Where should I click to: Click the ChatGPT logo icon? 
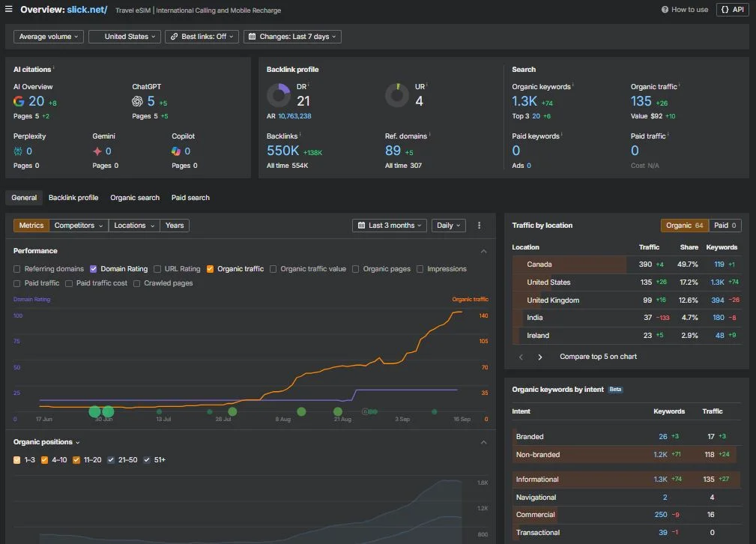[137, 101]
